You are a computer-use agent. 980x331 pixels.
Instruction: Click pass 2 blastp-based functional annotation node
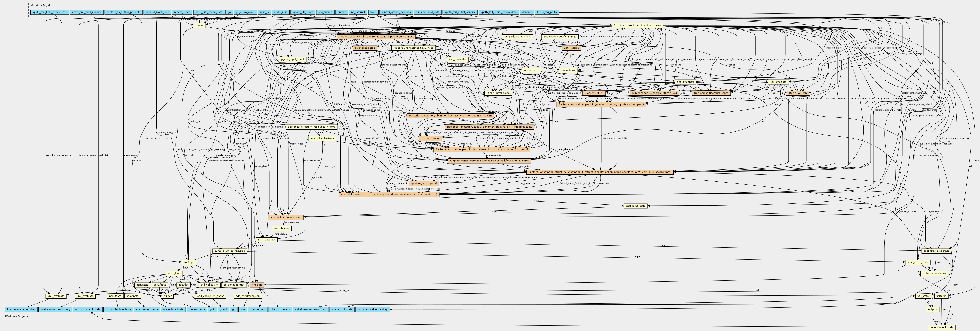click(x=482, y=149)
